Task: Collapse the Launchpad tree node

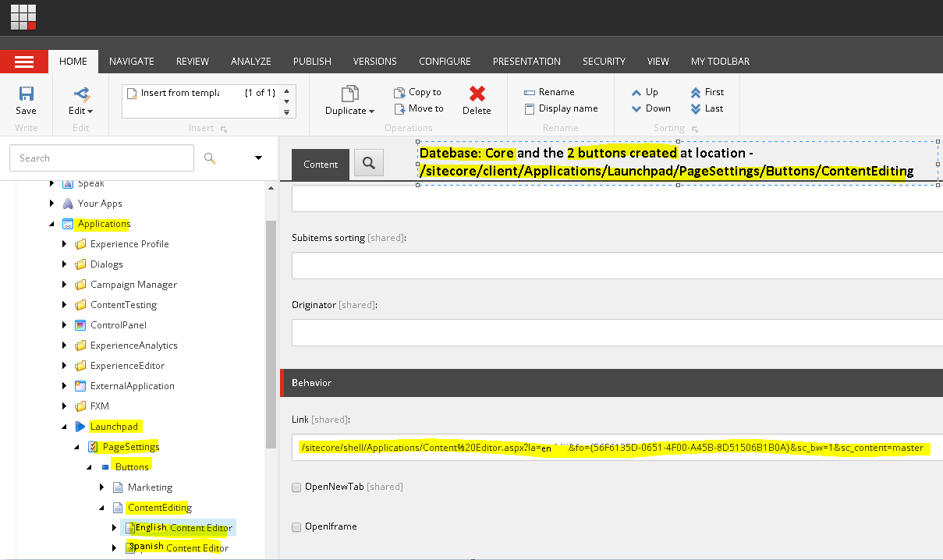Action: tap(65, 427)
